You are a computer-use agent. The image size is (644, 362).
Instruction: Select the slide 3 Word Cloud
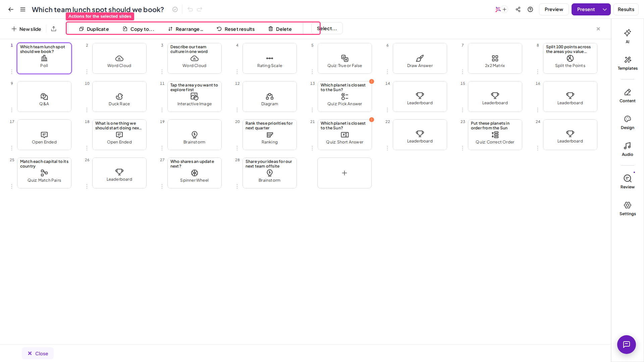pos(195,58)
